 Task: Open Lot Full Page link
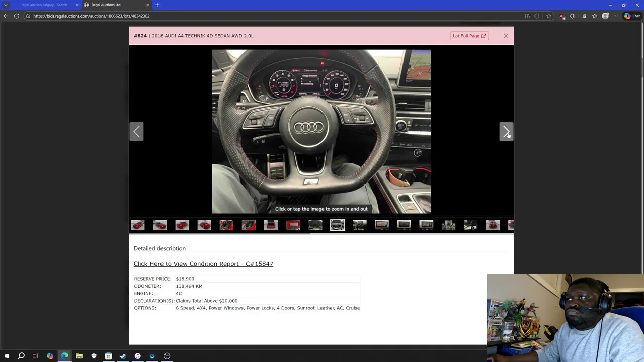pyautogui.click(x=469, y=36)
